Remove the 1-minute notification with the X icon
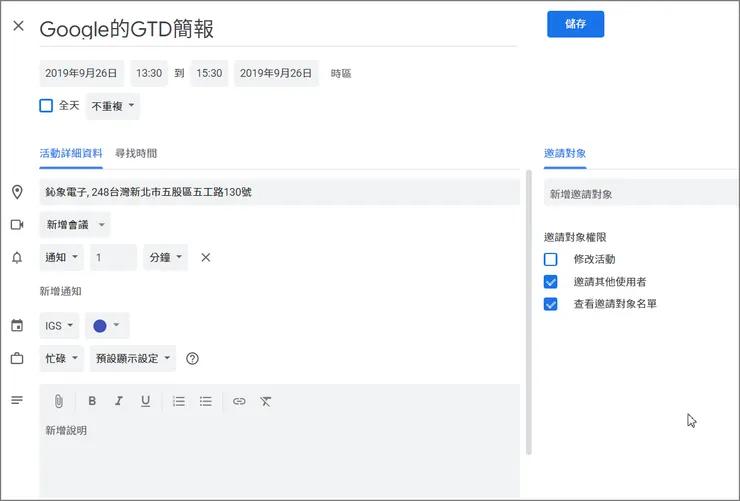 click(x=206, y=258)
